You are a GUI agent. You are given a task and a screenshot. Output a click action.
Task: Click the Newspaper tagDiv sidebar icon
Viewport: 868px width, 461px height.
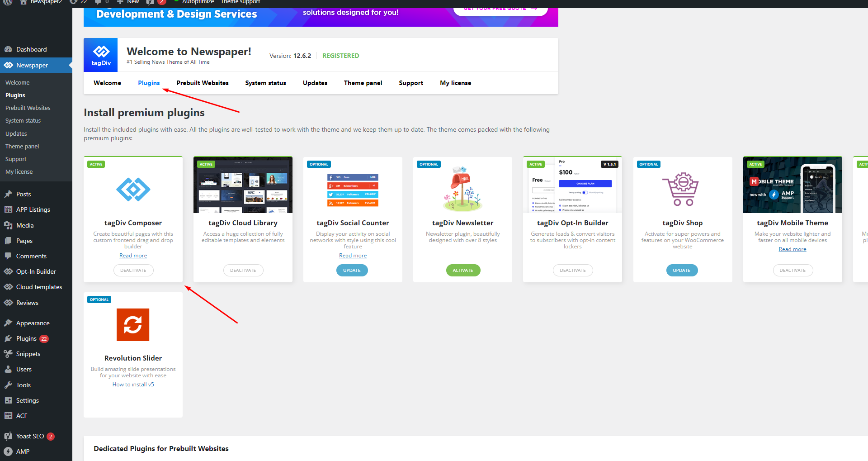tap(8, 65)
